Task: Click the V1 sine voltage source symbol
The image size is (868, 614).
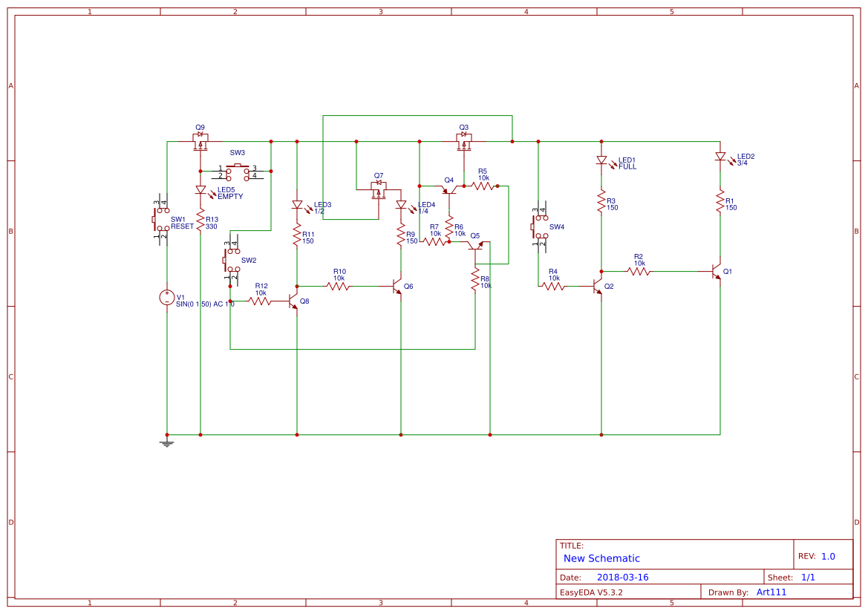Action: (x=167, y=298)
